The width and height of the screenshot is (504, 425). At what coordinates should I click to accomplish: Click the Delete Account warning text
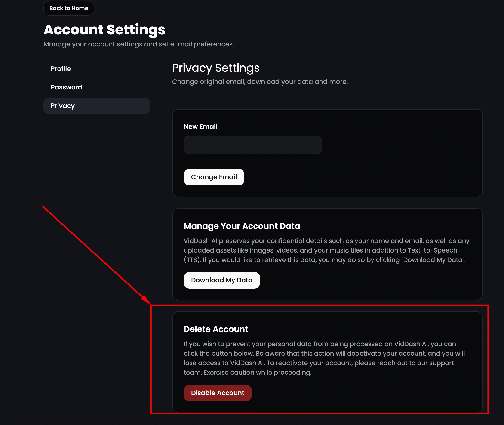pos(323,358)
